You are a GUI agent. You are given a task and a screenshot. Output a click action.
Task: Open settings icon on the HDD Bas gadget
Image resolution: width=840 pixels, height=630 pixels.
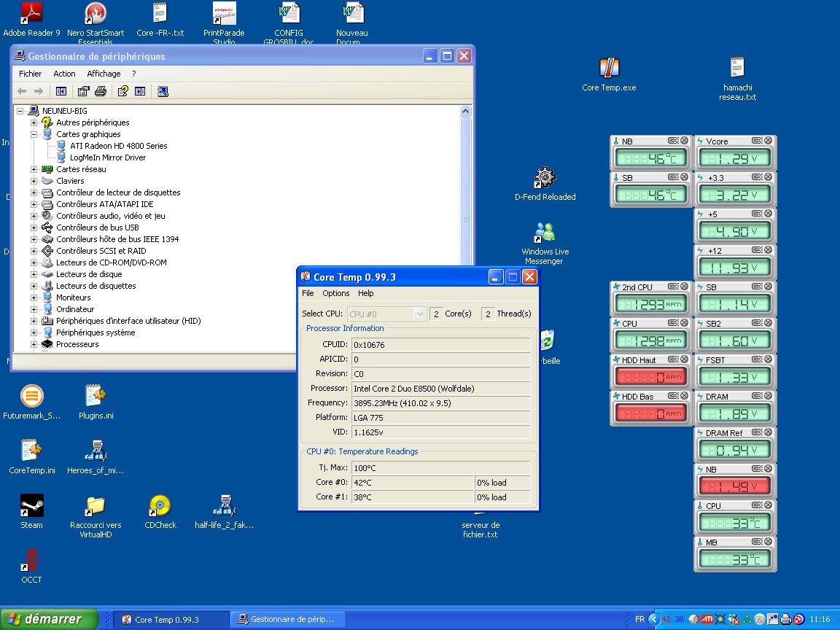point(673,395)
